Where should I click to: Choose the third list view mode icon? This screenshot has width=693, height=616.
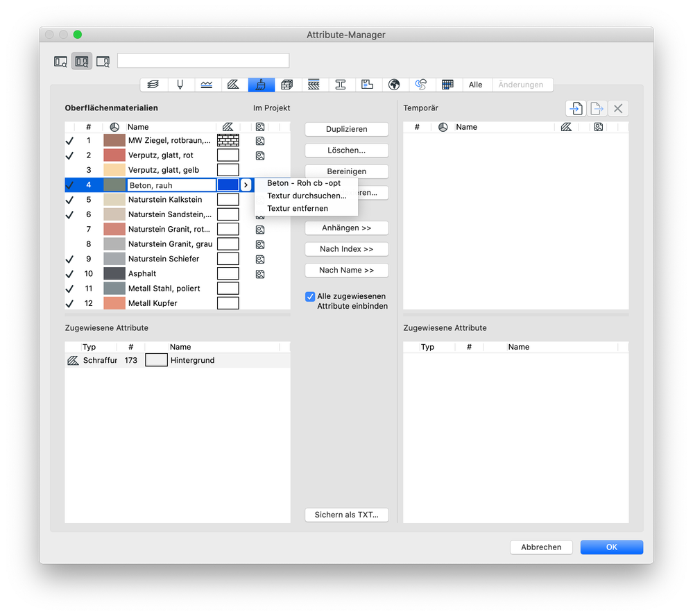coord(103,62)
